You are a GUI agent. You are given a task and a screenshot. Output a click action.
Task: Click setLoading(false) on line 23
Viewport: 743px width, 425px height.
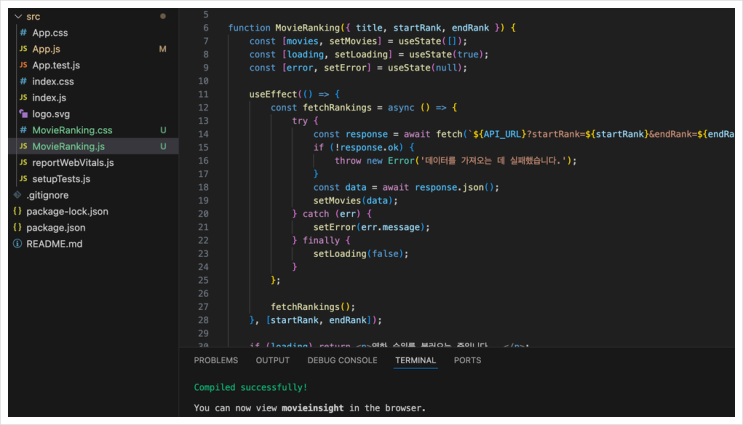[x=358, y=253]
